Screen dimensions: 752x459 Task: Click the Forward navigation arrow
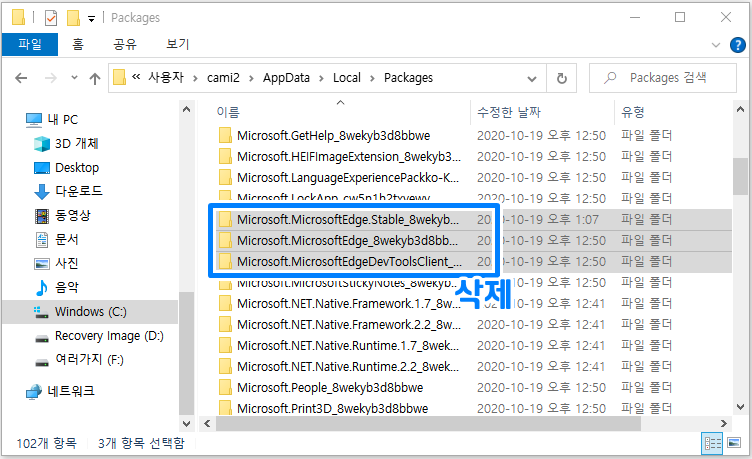(50, 78)
